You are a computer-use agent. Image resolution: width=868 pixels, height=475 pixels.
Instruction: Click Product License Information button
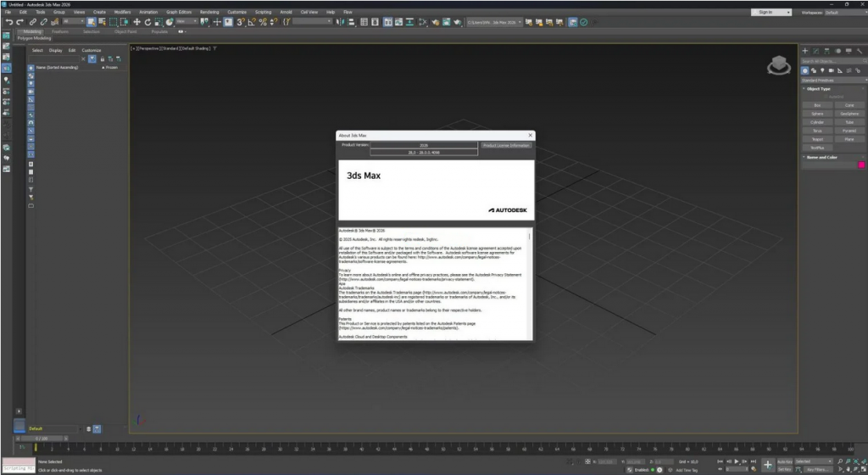click(x=506, y=146)
